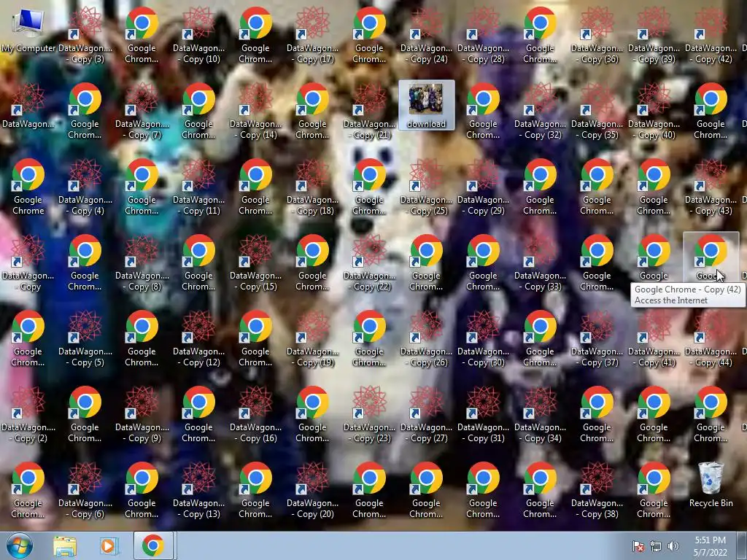Click DataWagon - Copy (31) shortcut
747x560 pixels.
(484, 413)
